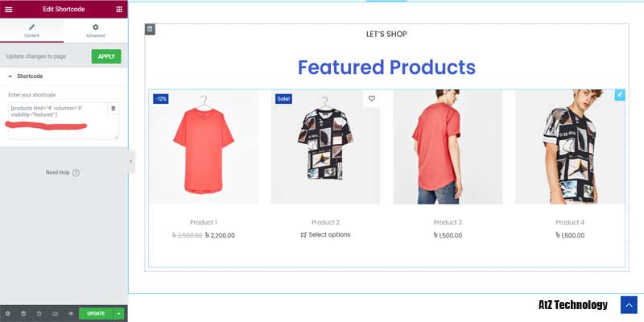This screenshot has height=322, width=644.
Task: Click the dynamic tags icon beside shortcode field
Action: 114,109
